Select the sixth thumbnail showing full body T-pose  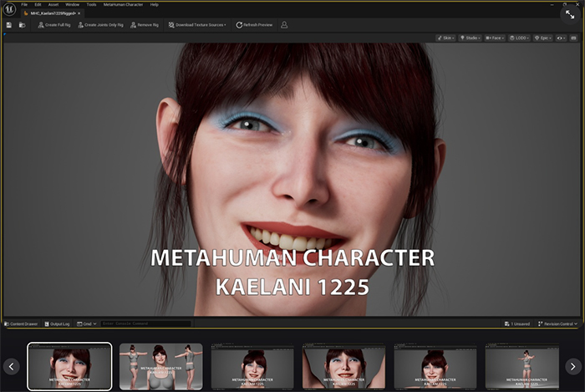coord(522,366)
